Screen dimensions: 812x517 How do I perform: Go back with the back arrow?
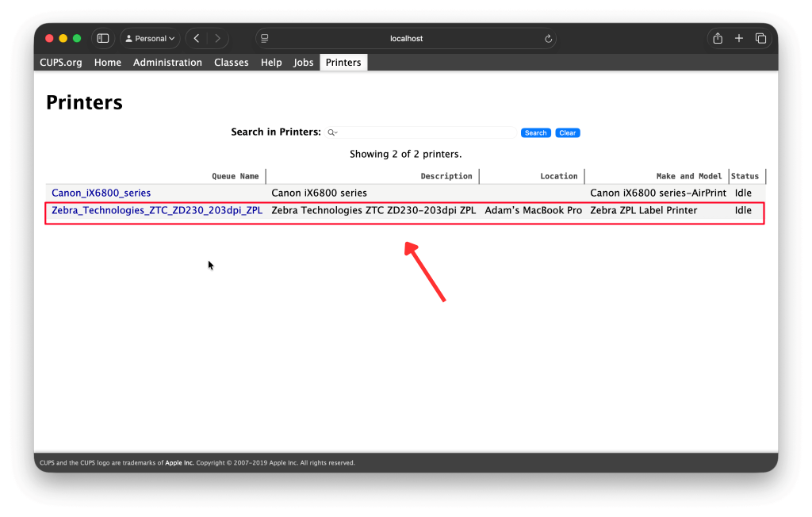[196, 38]
